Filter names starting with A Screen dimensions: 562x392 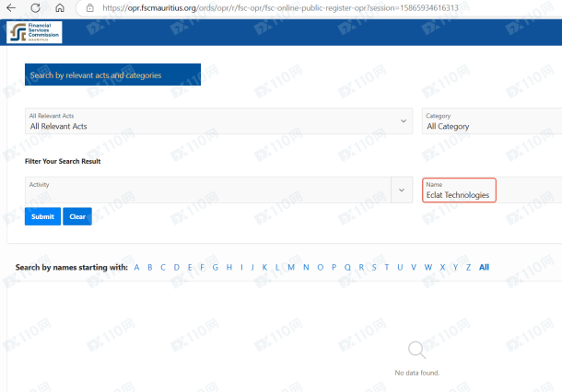coord(136,268)
